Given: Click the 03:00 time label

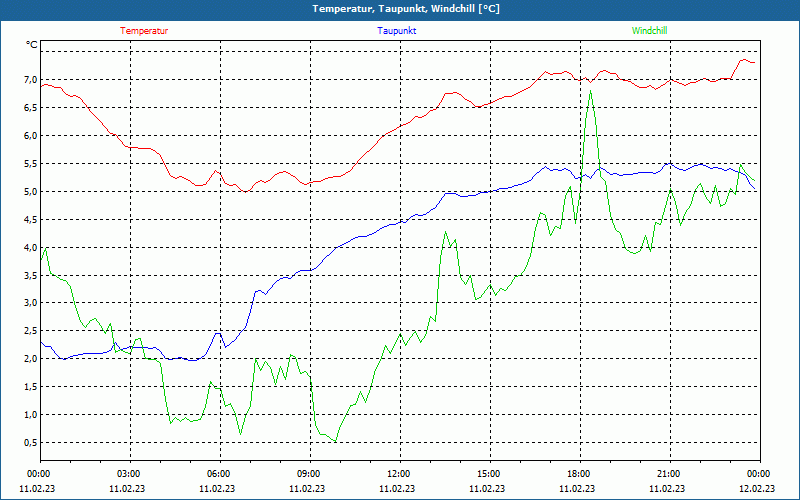Looking at the screenshot, I should (x=129, y=474).
